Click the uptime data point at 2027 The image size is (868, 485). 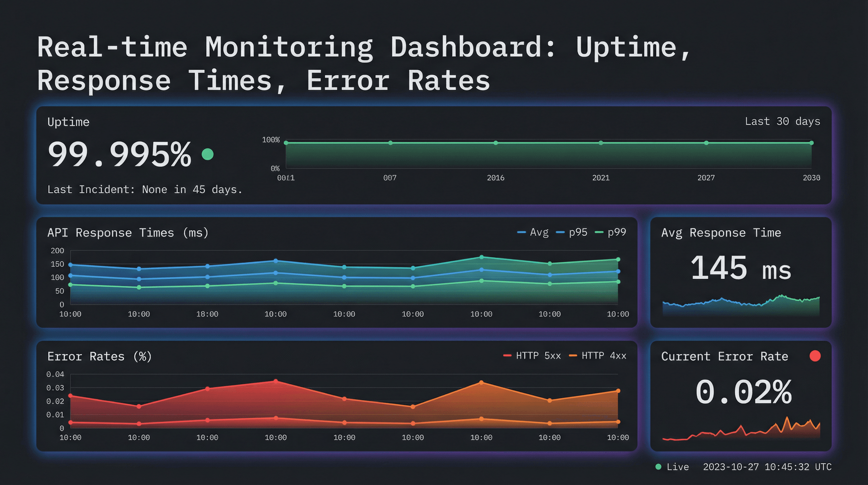[706, 143]
